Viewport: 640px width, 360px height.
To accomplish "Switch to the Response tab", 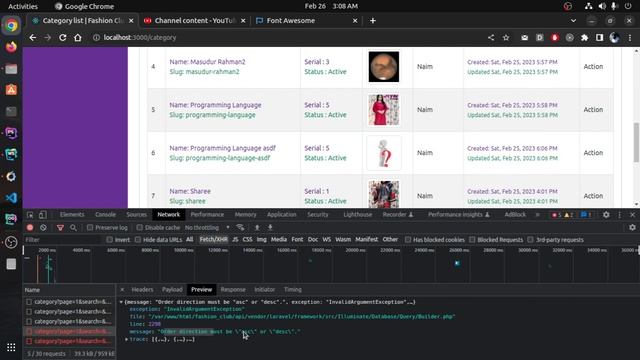I will click(x=233, y=289).
